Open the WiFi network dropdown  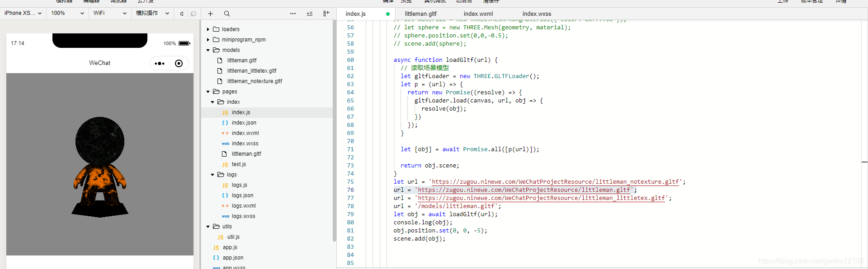click(x=110, y=13)
